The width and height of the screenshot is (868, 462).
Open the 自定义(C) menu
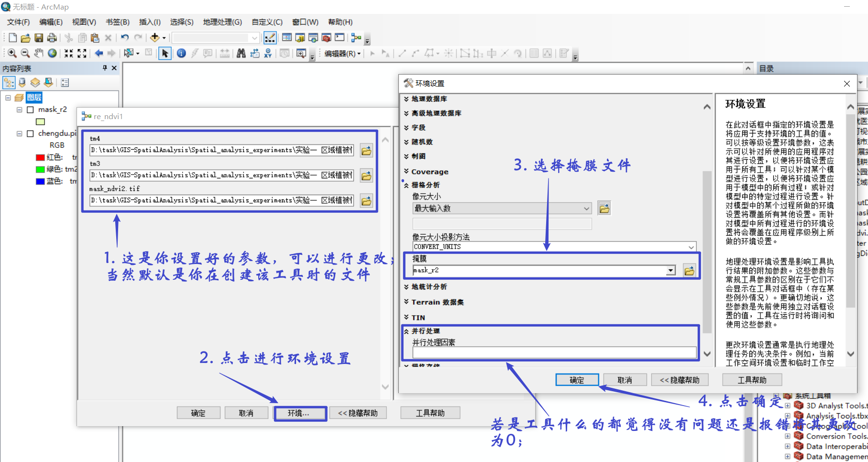coord(267,22)
